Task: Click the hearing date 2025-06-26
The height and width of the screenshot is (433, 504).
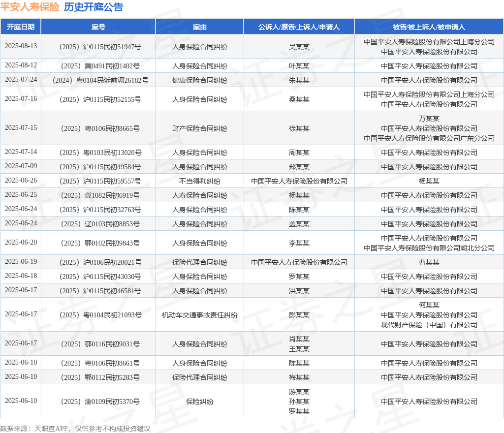Action: (x=21, y=180)
